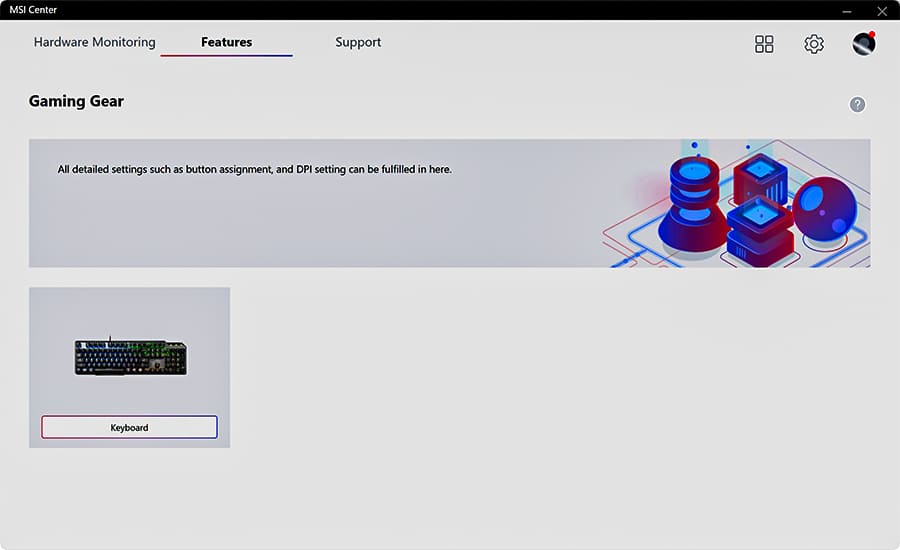Click the MSI Center title bar text
Image resolution: width=900 pixels, height=550 pixels.
click(x=34, y=10)
